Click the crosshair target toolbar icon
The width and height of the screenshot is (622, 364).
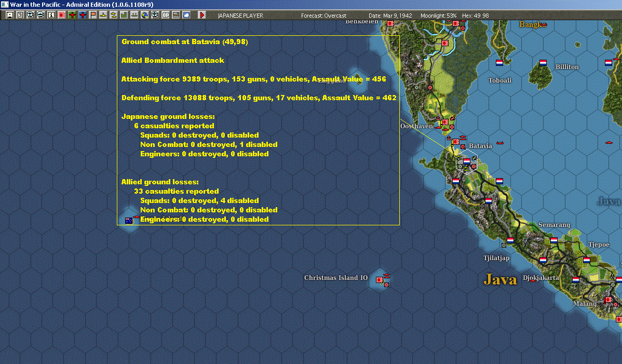[x=155, y=15]
